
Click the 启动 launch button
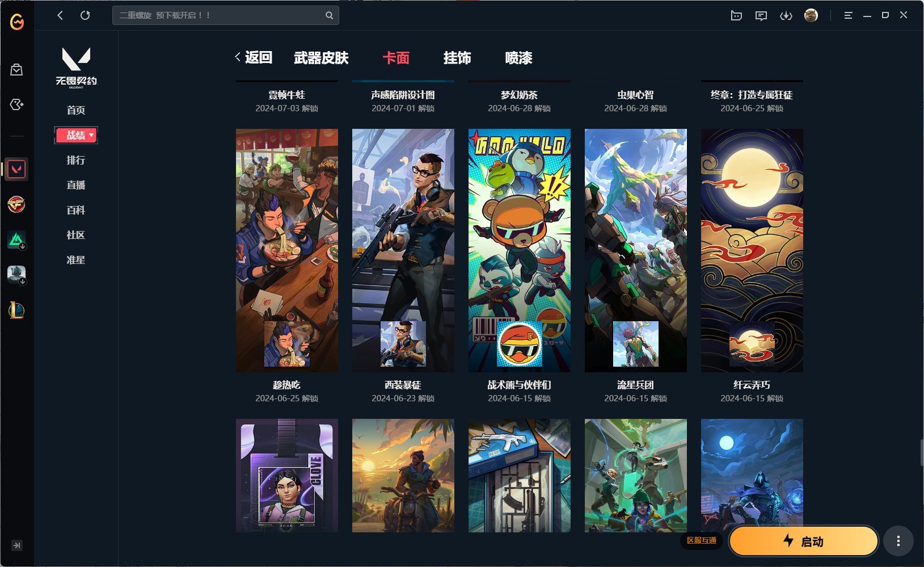coord(803,541)
